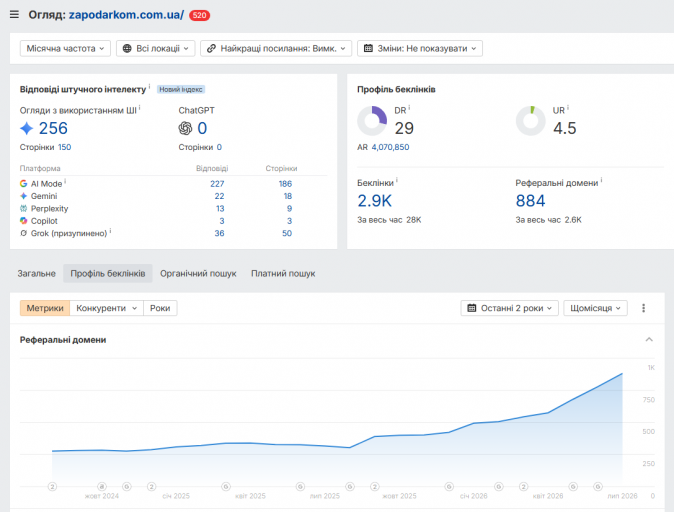Image resolution: width=674 pixels, height=512 pixels.
Task: Open the 2.9K backlinks link
Action: point(374,201)
